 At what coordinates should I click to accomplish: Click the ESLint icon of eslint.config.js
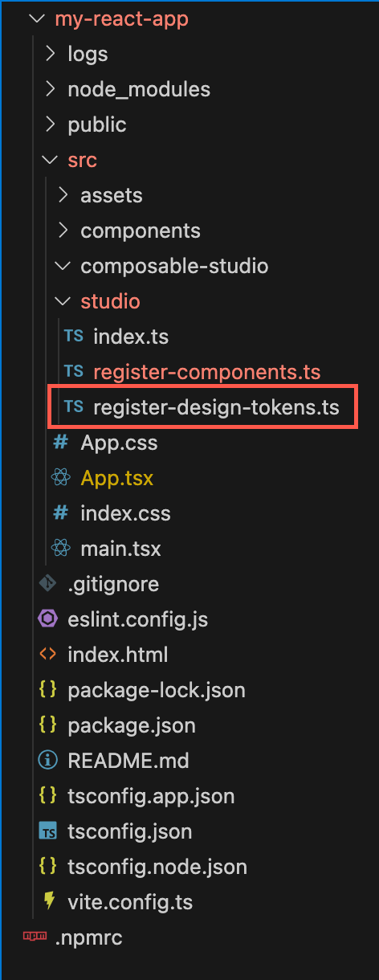tap(47, 619)
